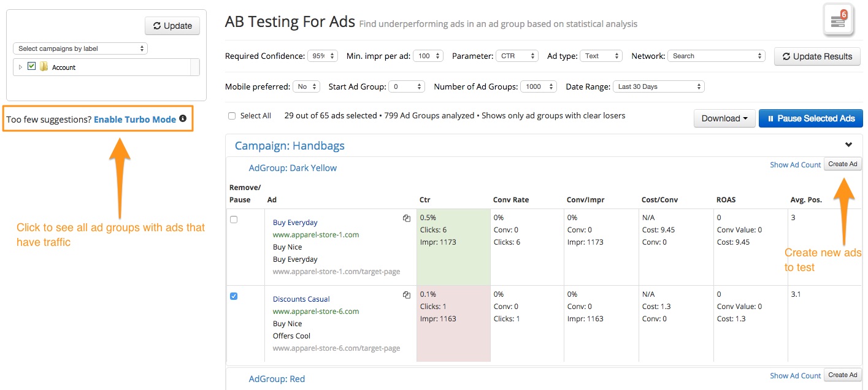
Task: Check the Select All checkbox
Action: 232,116
